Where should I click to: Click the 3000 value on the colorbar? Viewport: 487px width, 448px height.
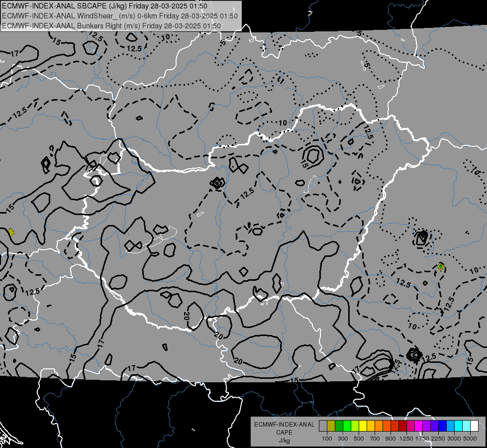[454, 439]
